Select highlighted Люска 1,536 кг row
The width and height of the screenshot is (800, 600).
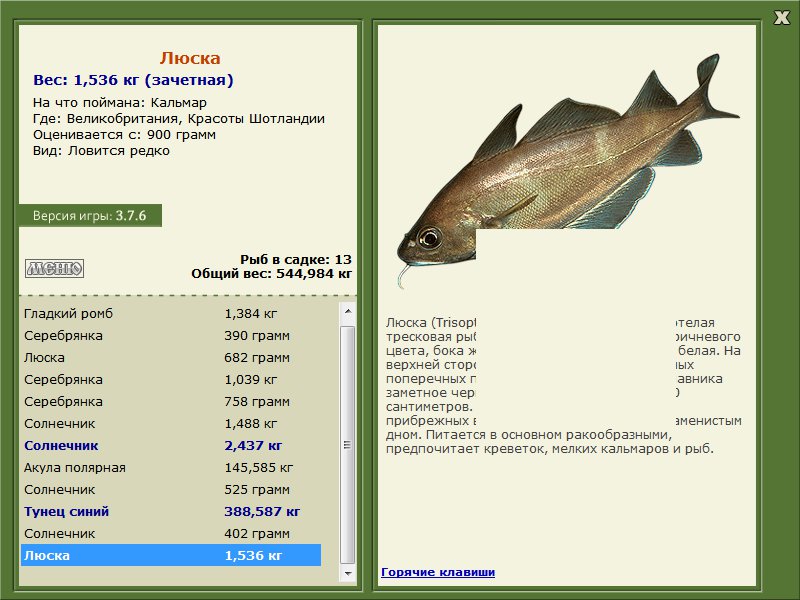point(171,555)
